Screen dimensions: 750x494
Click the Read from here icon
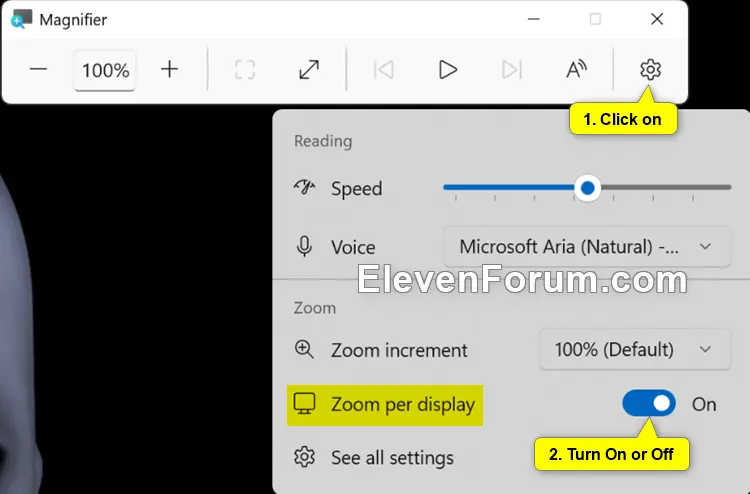click(576, 70)
